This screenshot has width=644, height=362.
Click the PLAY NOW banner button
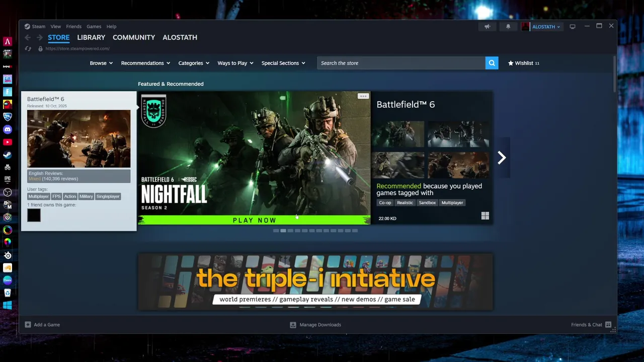[x=255, y=220]
